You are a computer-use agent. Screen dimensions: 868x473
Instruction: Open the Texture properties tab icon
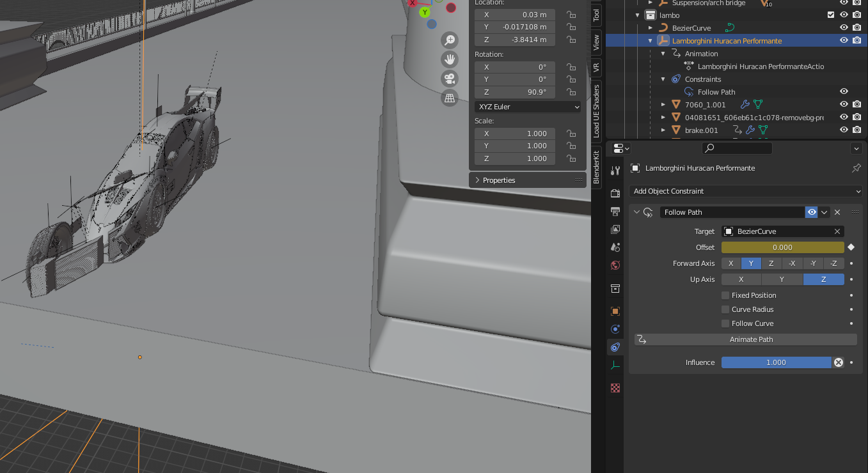click(x=615, y=388)
